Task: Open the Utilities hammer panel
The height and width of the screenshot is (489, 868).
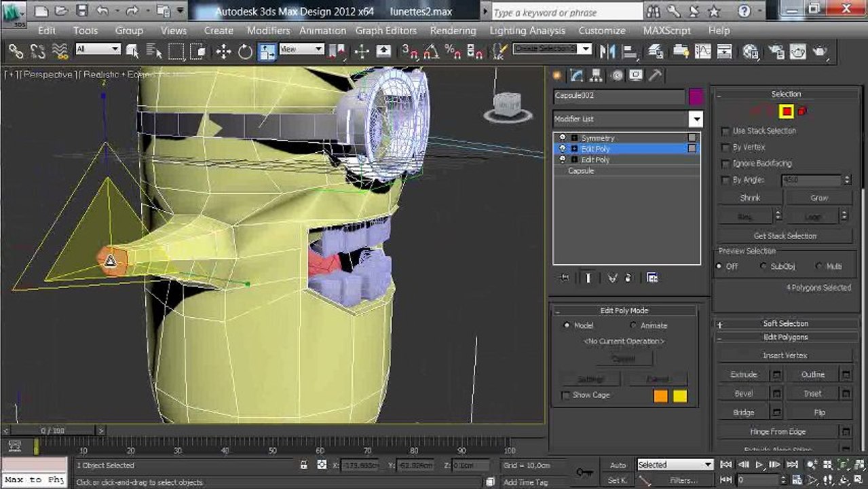Action: [x=655, y=75]
